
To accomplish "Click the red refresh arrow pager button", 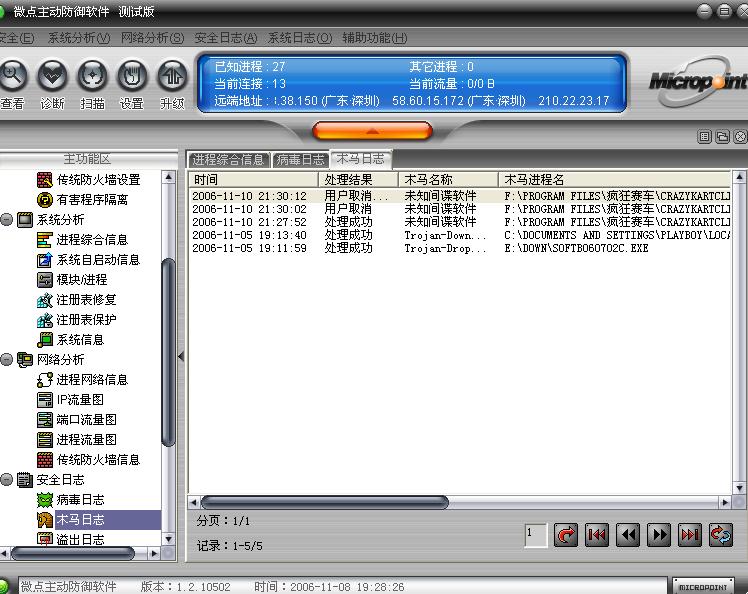I will pyautogui.click(x=566, y=535).
